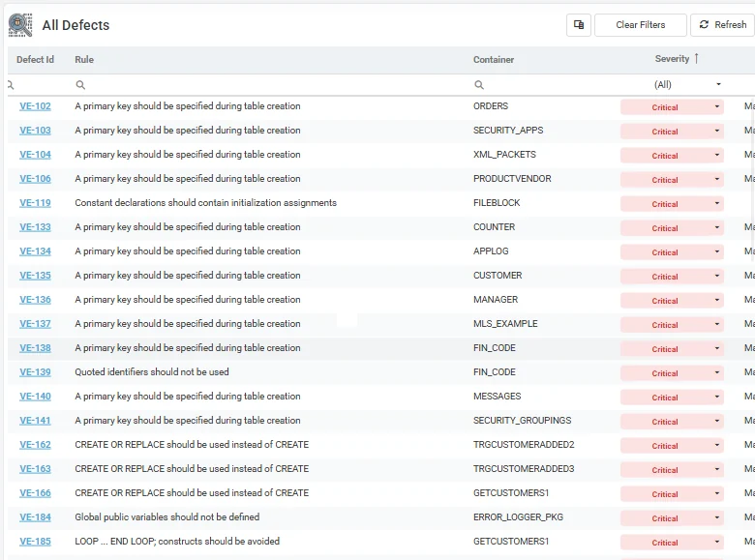Open defect link VE-139
The image size is (755, 560).
pos(35,372)
